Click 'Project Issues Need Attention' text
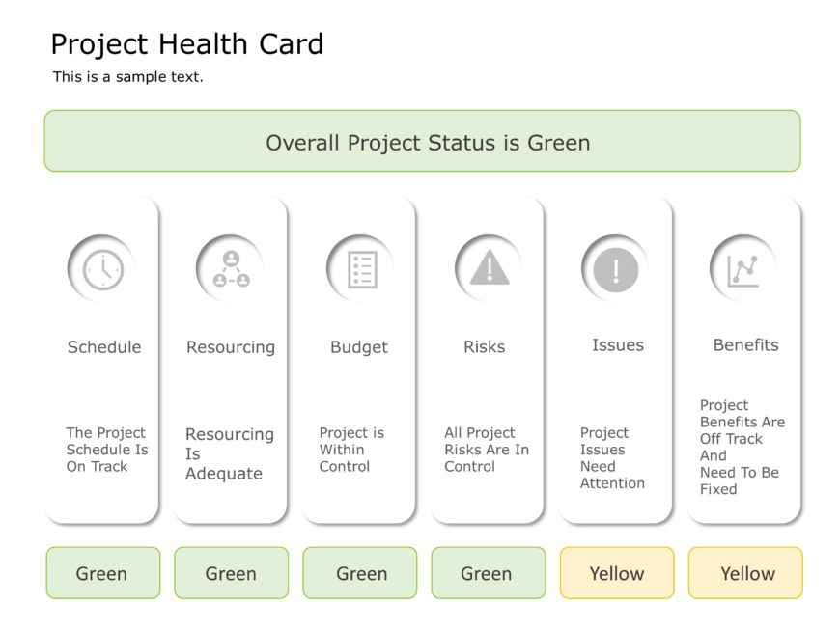 pos(612,458)
